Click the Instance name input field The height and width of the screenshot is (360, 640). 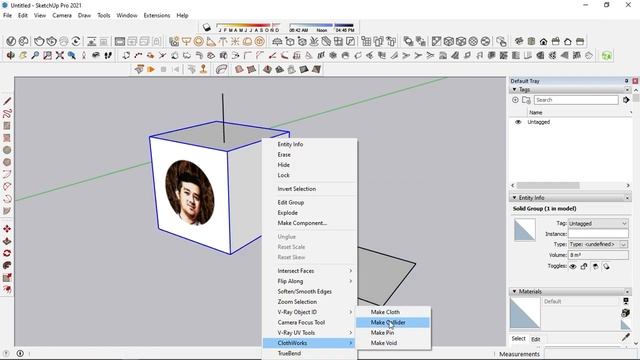[x=598, y=234]
